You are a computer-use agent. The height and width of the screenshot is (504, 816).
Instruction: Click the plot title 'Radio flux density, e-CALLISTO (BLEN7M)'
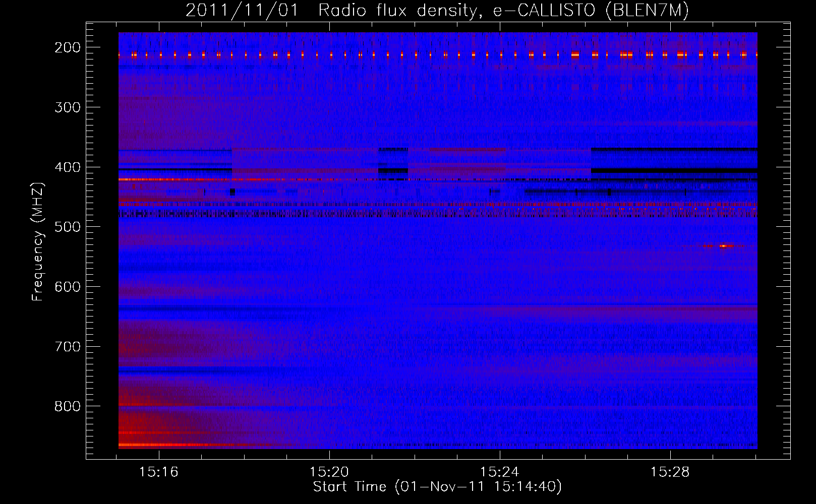503,11
